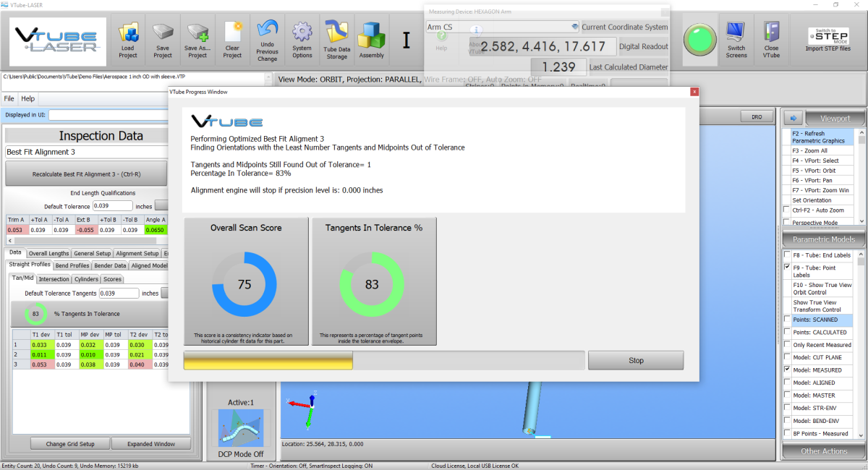Image resolution: width=868 pixels, height=470 pixels.
Task: Click the Save Project icon
Action: pyautogui.click(x=163, y=40)
